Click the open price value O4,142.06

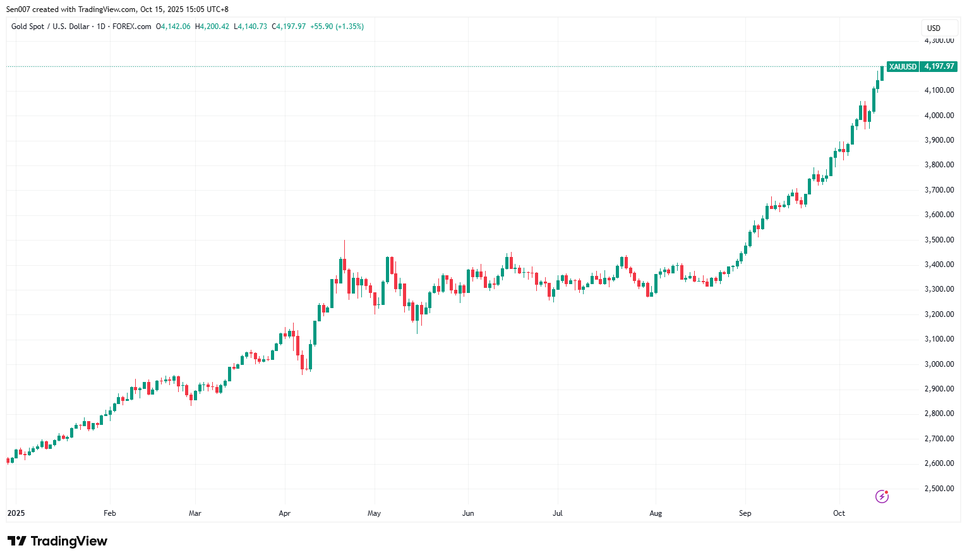coord(173,27)
